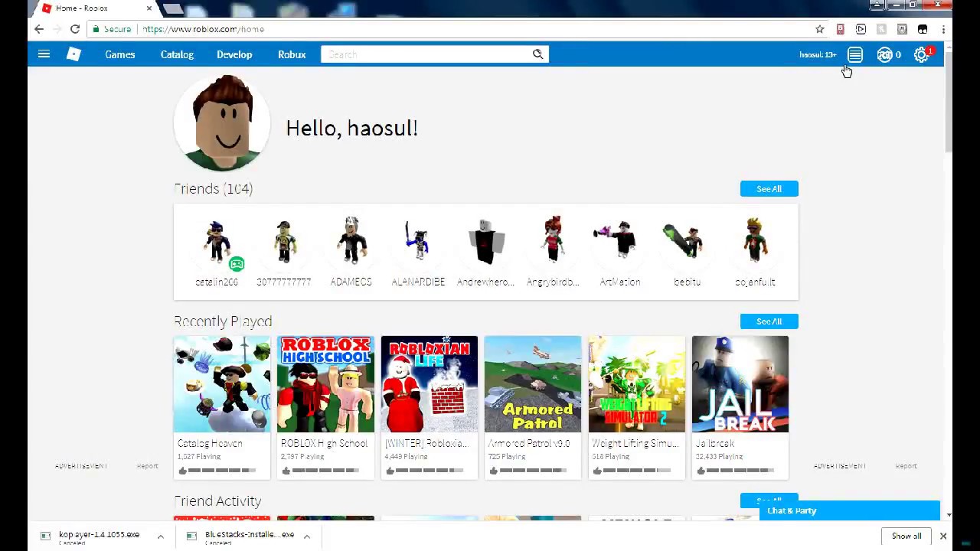980x551 pixels.
Task: See all friends
Action: pyautogui.click(x=769, y=189)
